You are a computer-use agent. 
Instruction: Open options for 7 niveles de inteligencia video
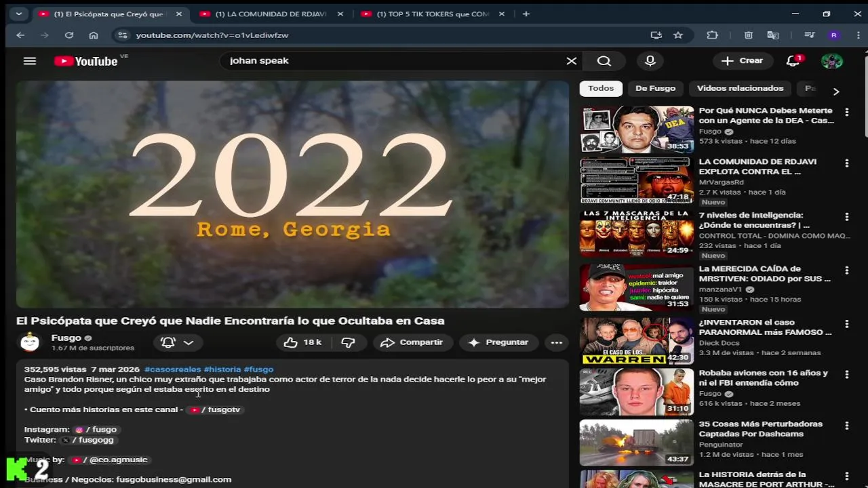(x=846, y=217)
